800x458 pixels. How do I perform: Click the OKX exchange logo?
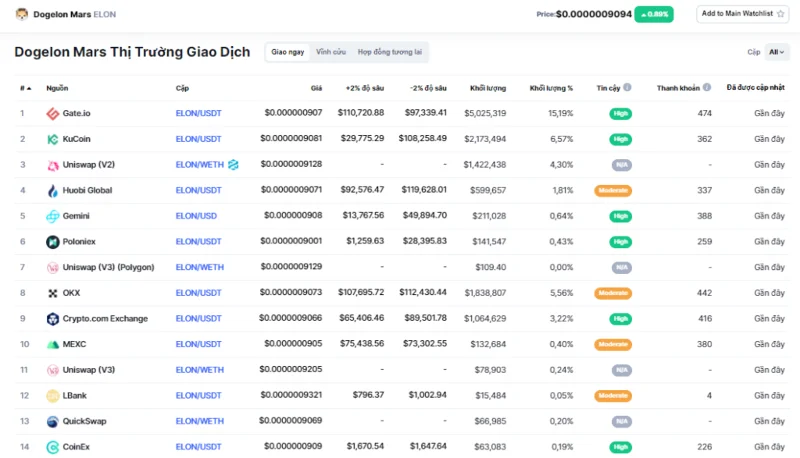coord(53,293)
